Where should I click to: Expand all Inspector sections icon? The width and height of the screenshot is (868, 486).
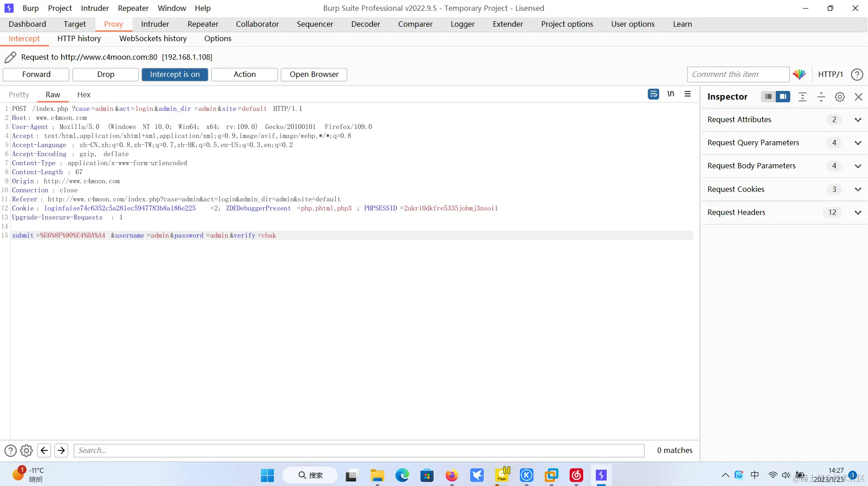802,96
